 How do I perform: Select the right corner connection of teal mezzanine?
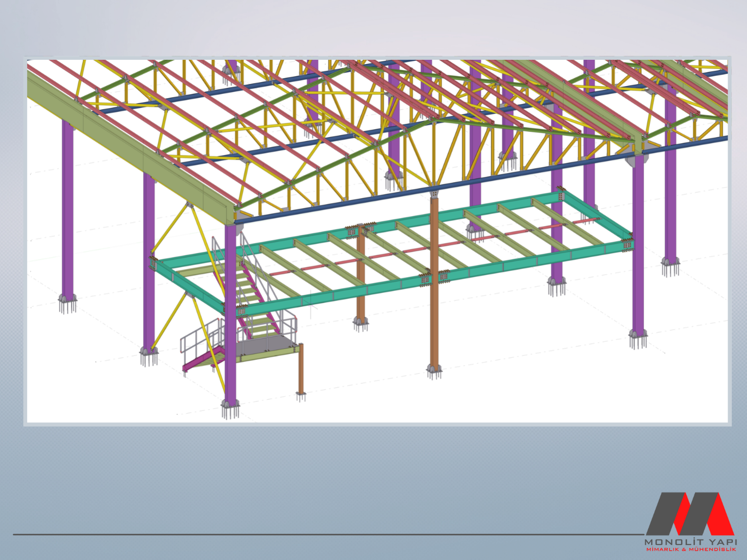[x=628, y=245]
